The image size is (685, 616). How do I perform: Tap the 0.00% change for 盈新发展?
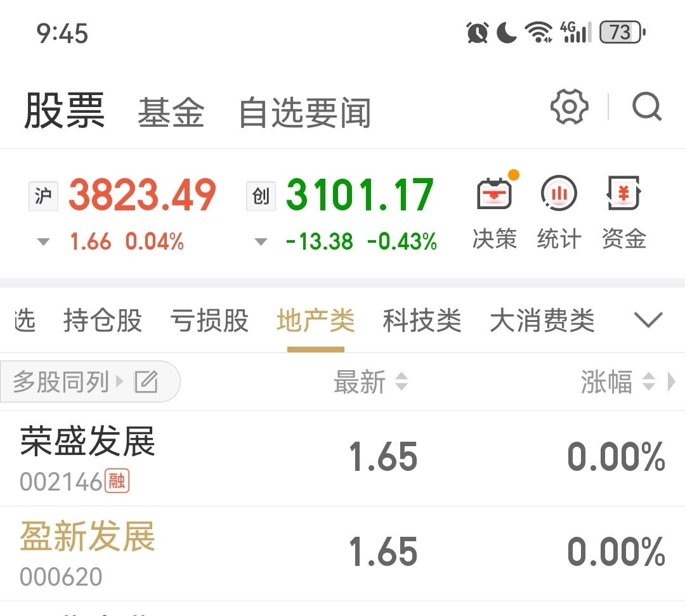(616, 552)
